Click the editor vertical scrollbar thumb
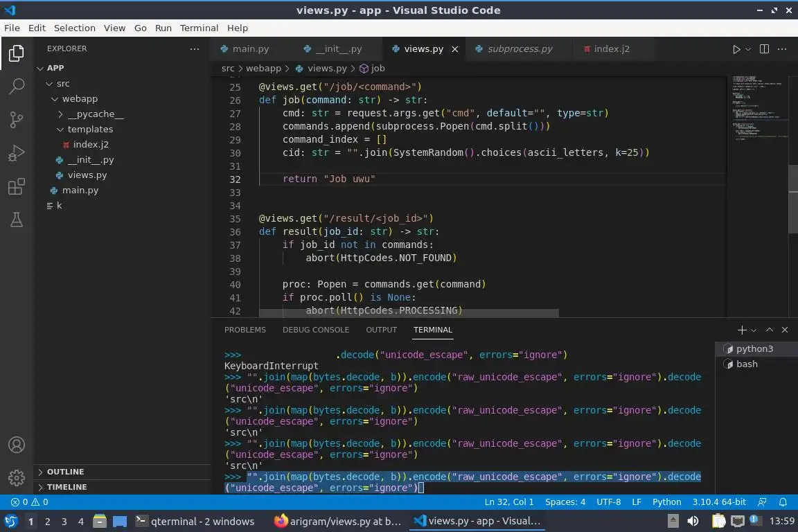 click(x=793, y=199)
